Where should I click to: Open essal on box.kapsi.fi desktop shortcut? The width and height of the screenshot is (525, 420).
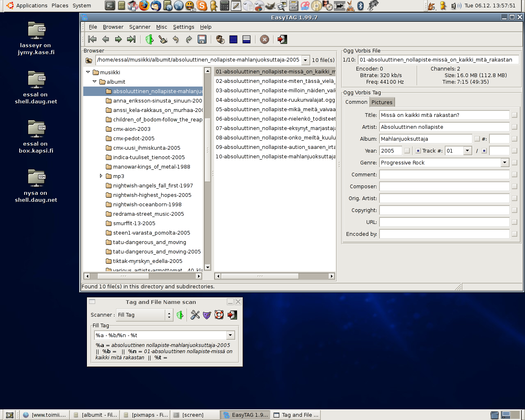pyautogui.click(x=36, y=137)
